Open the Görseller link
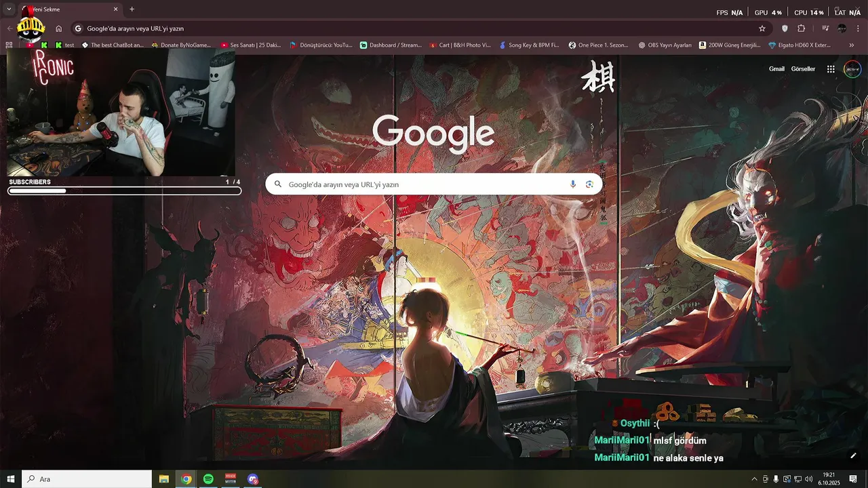Viewport: 868px width, 488px height. (x=803, y=68)
